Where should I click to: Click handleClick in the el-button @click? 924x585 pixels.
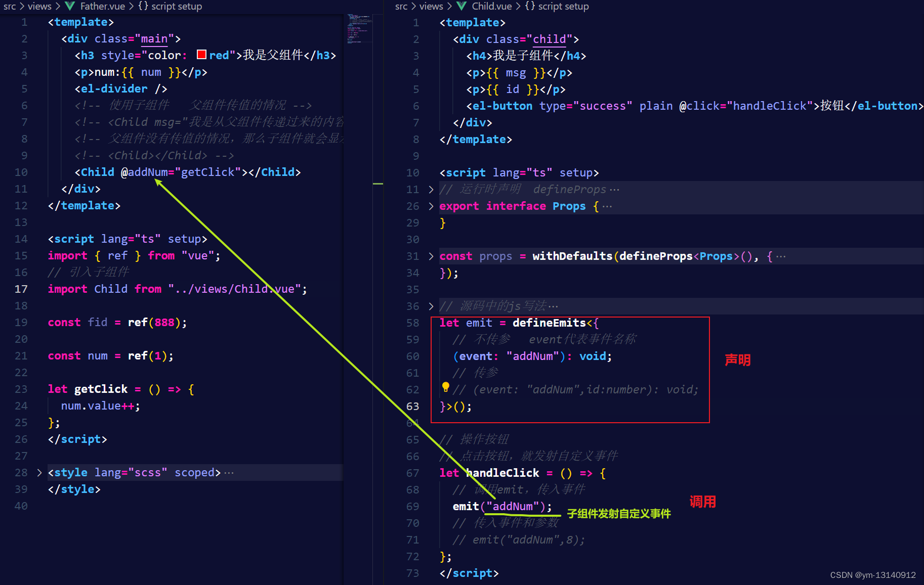769,106
